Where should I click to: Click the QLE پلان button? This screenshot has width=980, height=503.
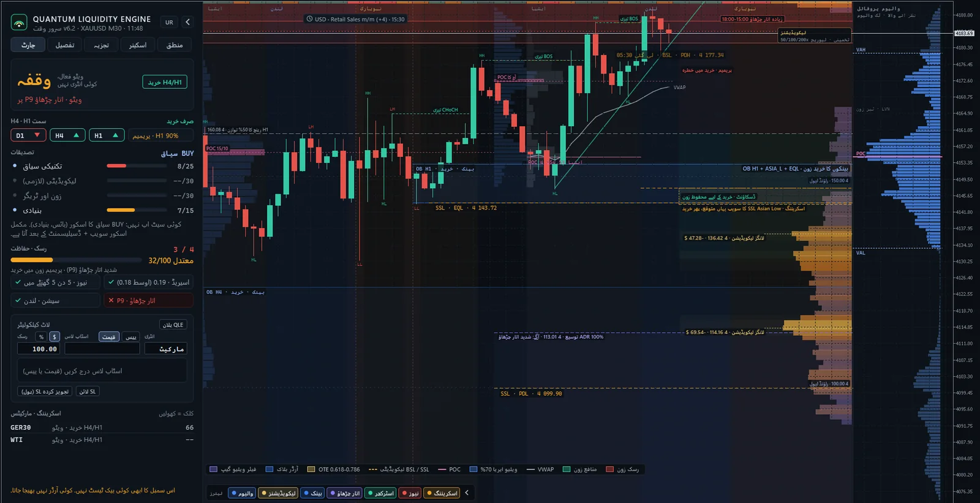[x=173, y=325]
